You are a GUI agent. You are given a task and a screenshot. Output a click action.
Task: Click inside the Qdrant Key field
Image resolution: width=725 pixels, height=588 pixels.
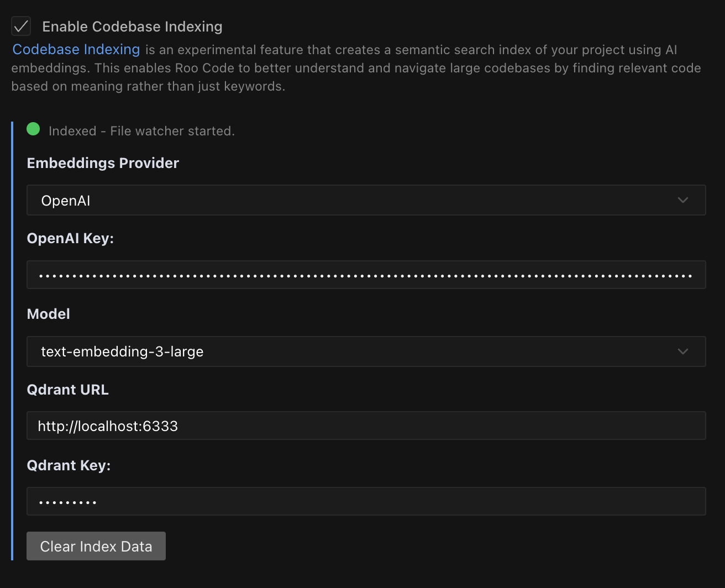point(366,501)
